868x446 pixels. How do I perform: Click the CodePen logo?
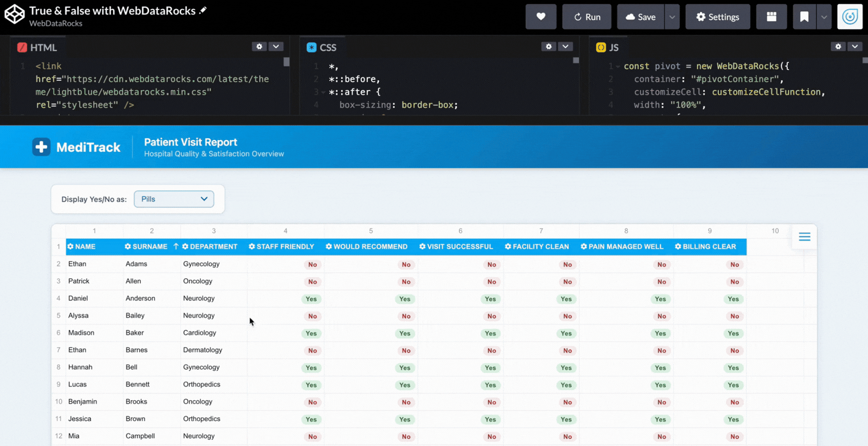14,14
